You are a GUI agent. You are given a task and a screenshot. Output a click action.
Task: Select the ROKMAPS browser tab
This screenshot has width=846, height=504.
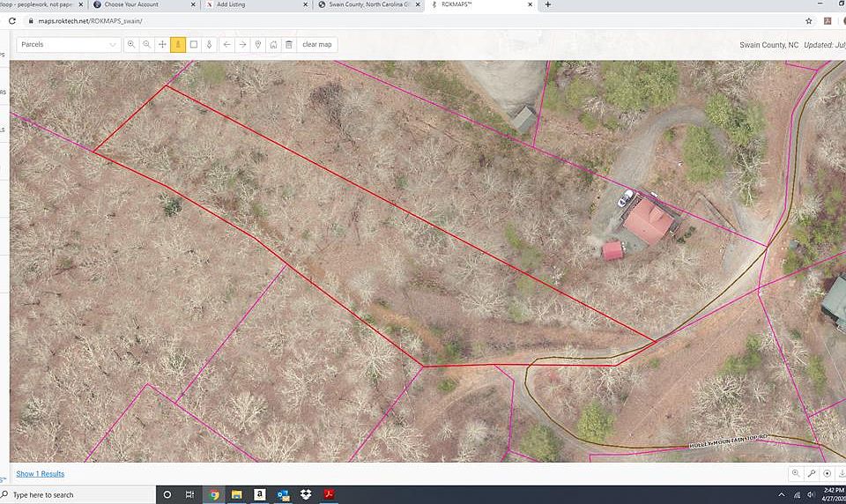point(480,4)
